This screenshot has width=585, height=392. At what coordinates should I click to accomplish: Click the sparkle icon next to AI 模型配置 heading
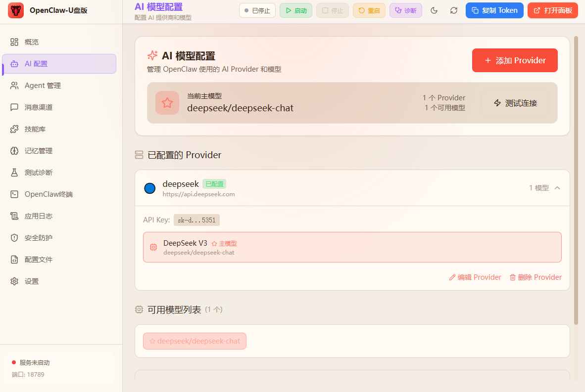(x=152, y=55)
